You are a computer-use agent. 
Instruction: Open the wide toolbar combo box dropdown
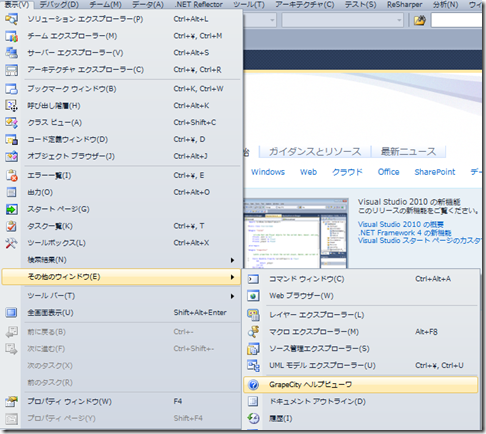click(x=399, y=20)
